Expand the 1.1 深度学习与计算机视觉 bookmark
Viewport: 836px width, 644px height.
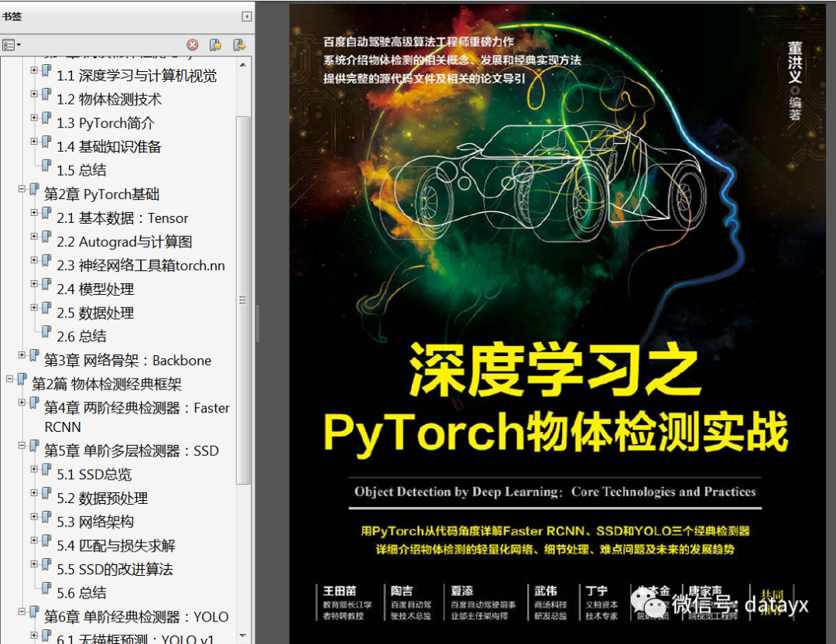click(x=34, y=70)
